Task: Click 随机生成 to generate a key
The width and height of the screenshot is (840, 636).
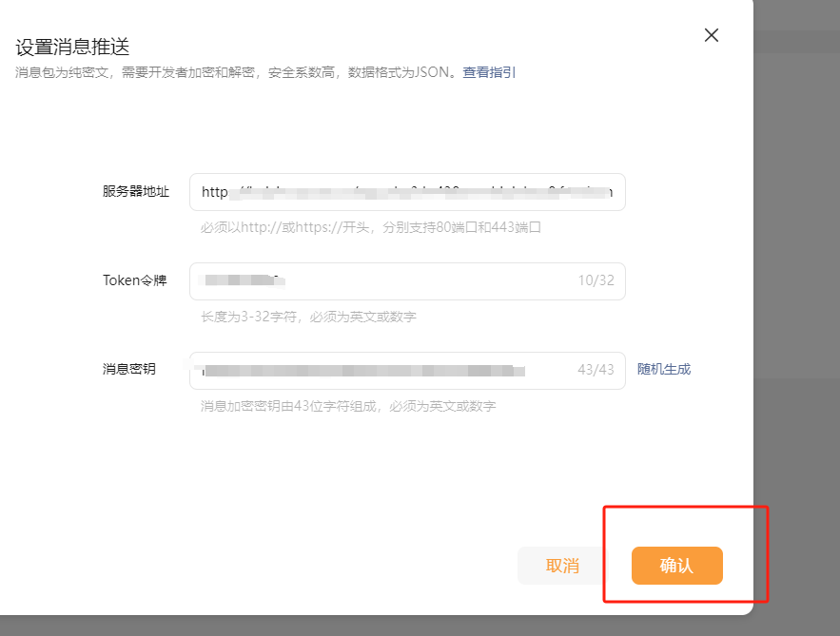Action: click(664, 370)
